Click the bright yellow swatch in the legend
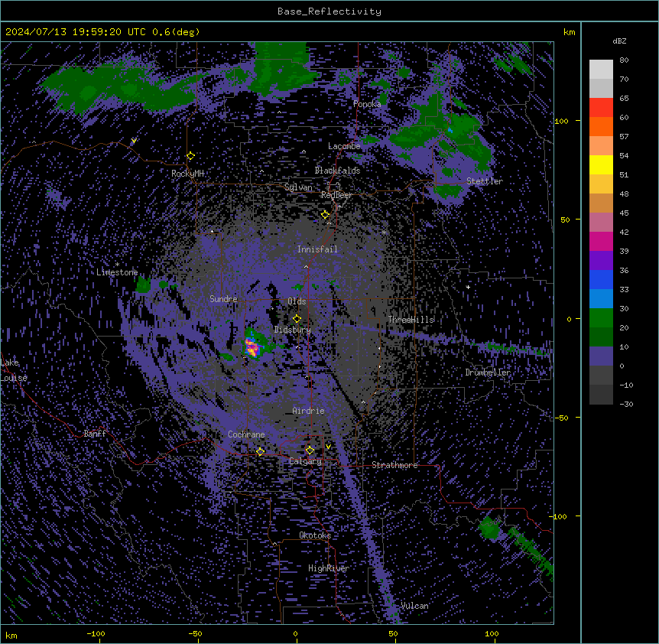 (x=601, y=164)
